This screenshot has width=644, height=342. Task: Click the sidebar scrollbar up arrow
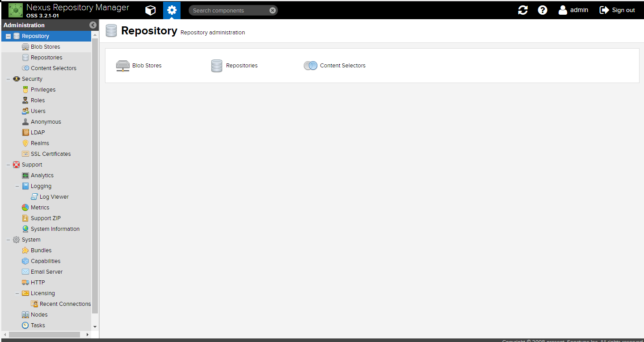95,34
